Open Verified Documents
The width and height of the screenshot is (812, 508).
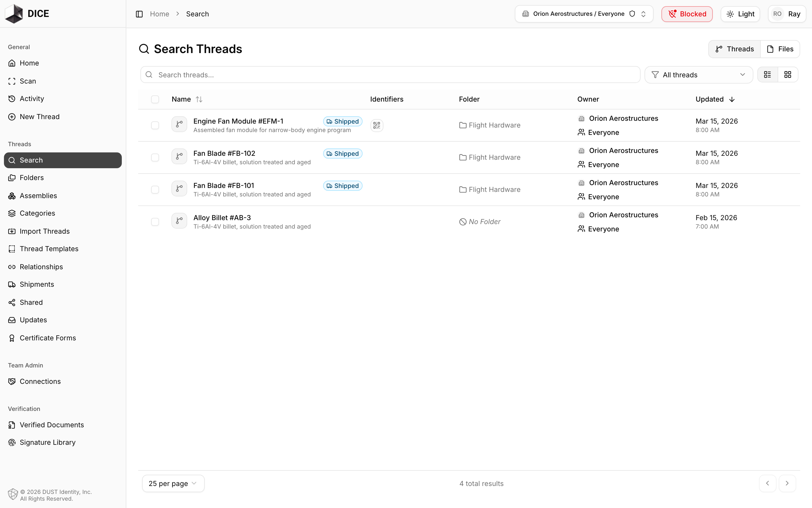[x=63, y=425]
